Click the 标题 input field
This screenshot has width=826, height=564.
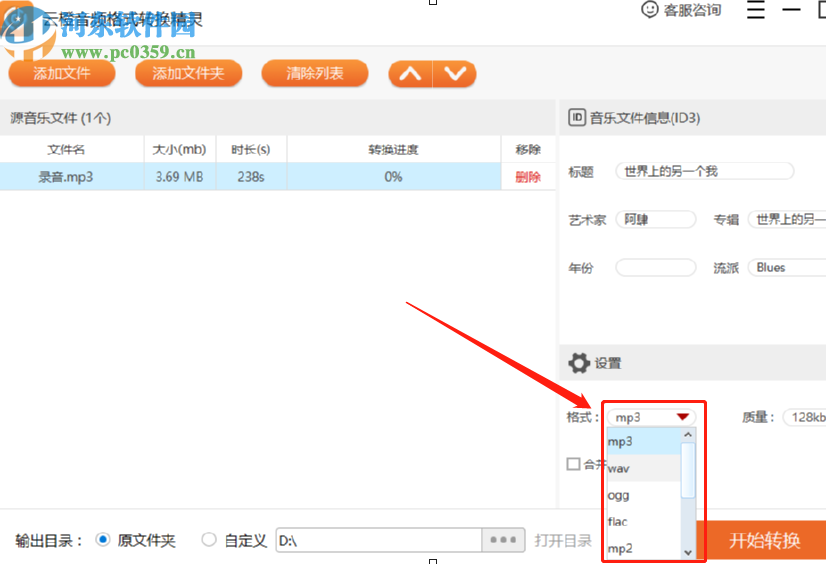coord(704,171)
